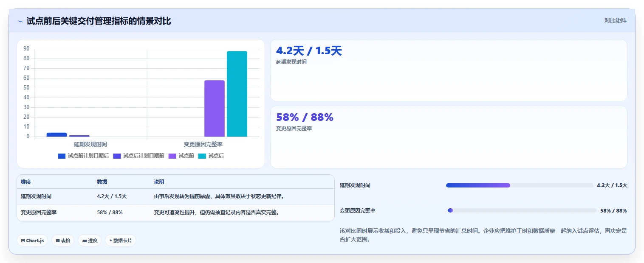Click the Chart.js tag chip

point(32,241)
